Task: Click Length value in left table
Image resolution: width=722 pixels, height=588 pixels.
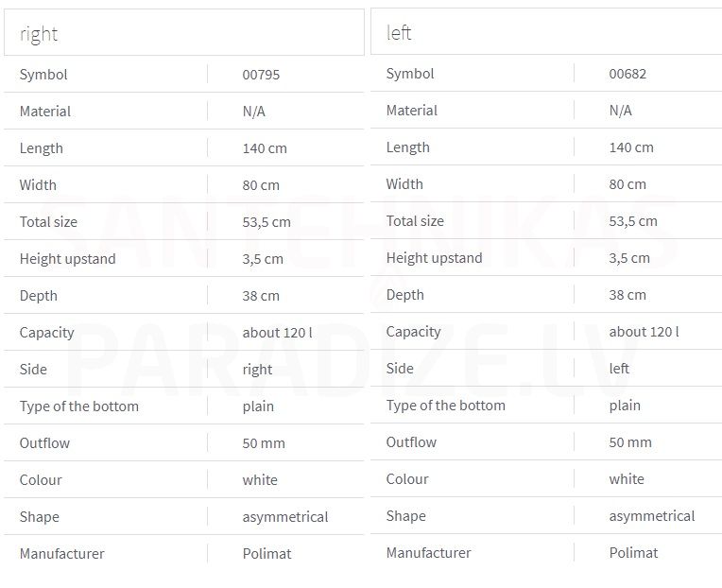Action: point(631,147)
